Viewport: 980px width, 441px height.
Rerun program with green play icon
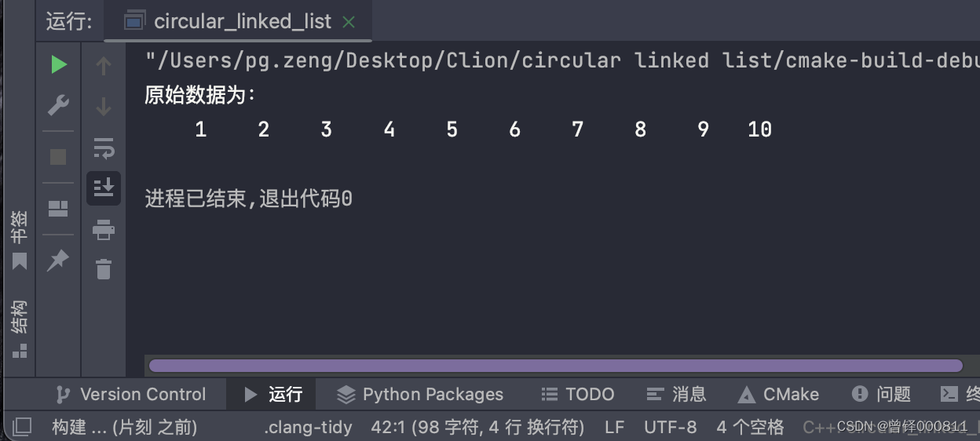click(x=59, y=64)
